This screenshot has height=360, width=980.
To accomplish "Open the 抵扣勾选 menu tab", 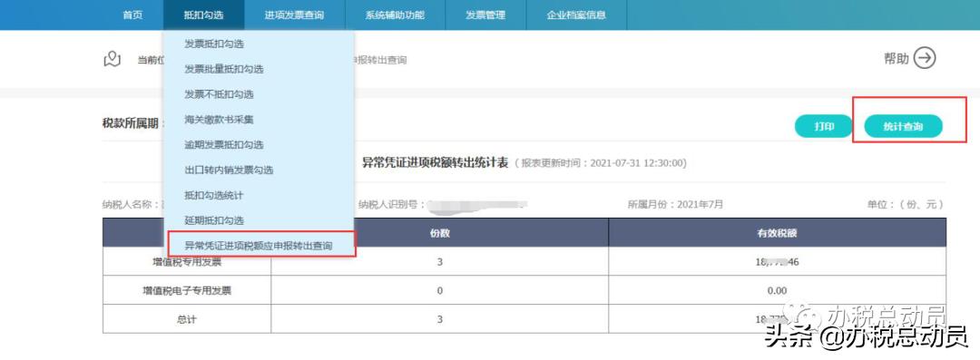I will [204, 15].
